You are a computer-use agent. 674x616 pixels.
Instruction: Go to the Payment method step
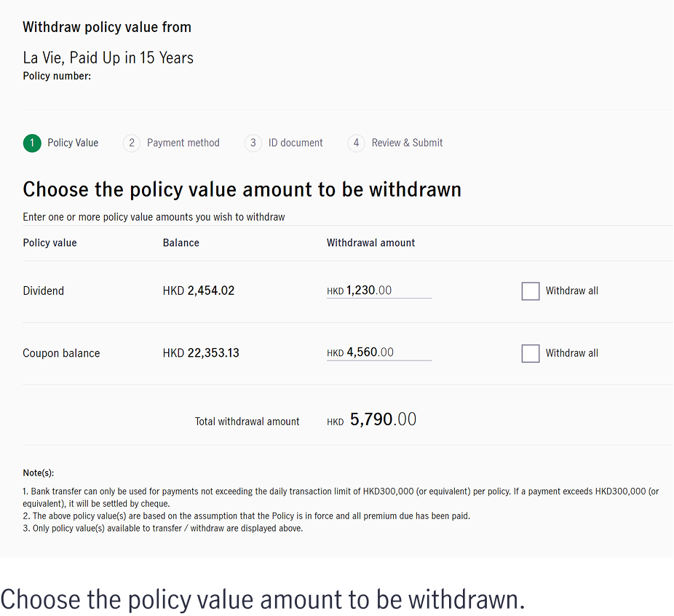pyautogui.click(x=183, y=143)
